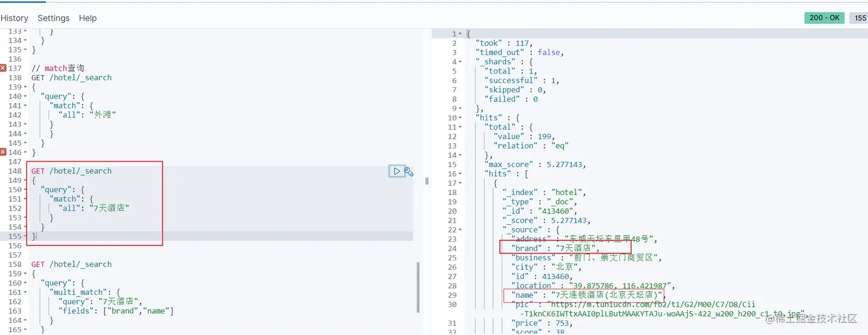Click the "business" response line

tap(586, 258)
